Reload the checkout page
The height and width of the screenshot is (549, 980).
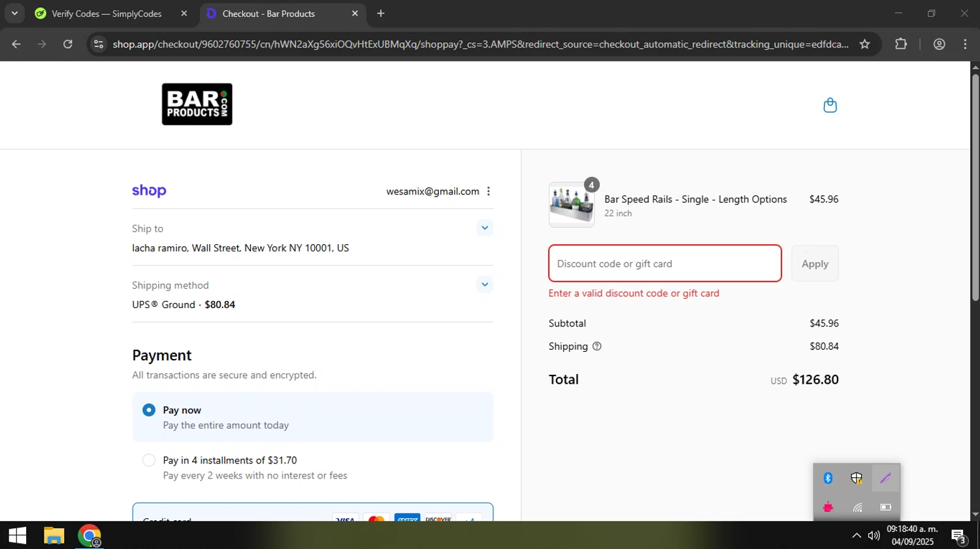point(67,44)
